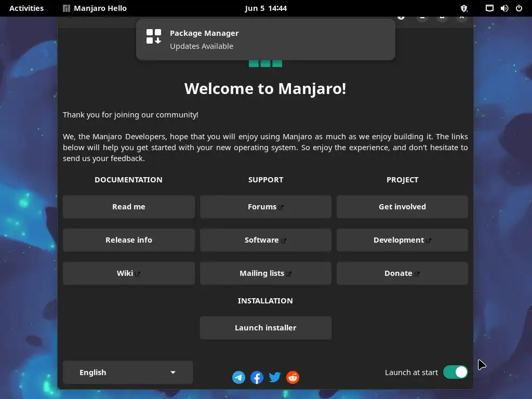Viewport: 532px width, 399px height.
Task: Expand the English language dropdown
Action: point(128,372)
